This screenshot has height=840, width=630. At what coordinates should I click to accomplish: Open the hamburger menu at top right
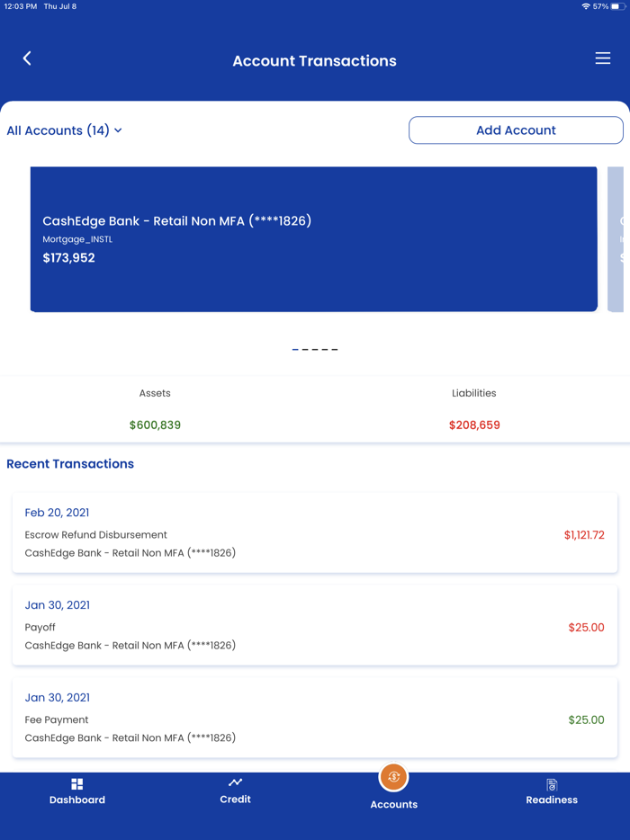[602, 58]
